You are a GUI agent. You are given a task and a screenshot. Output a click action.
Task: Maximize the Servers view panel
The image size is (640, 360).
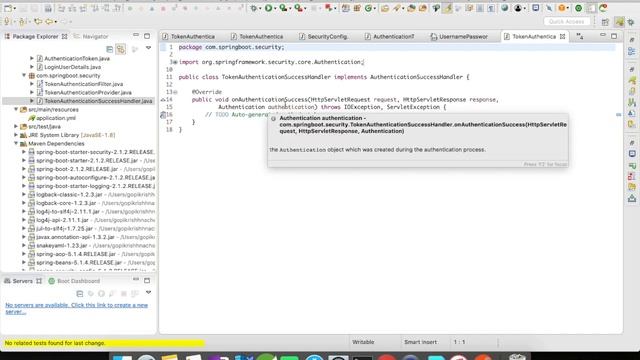click(147, 280)
